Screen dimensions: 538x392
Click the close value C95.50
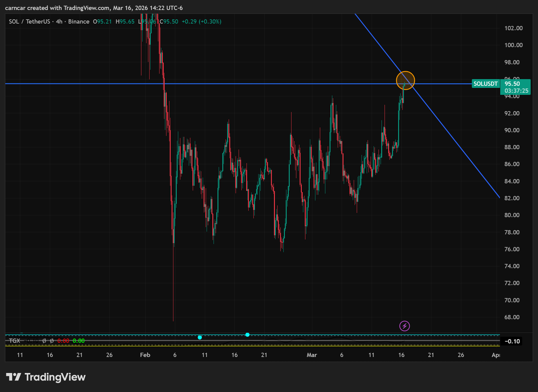pyautogui.click(x=169, y=22)
